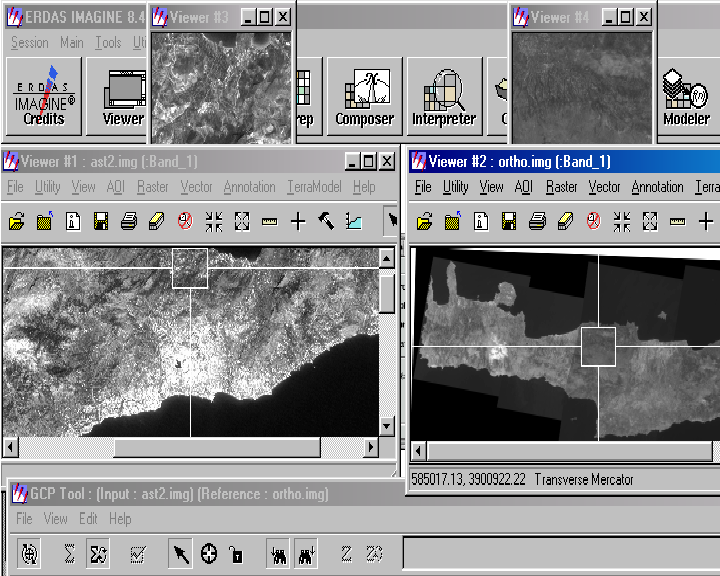Click Close Top Layer icon in Viewer #2
This screenshot has width=720, height=576.
[452, 222]
